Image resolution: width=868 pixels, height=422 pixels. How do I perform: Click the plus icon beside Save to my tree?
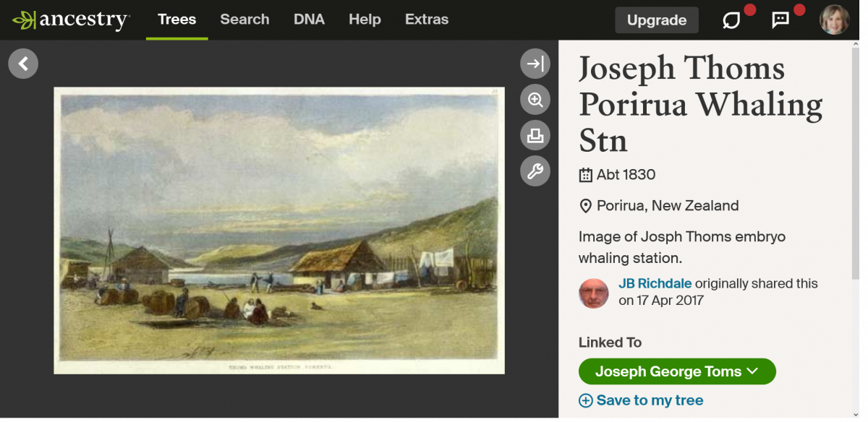pyautogui.click(x=586, y=400)
